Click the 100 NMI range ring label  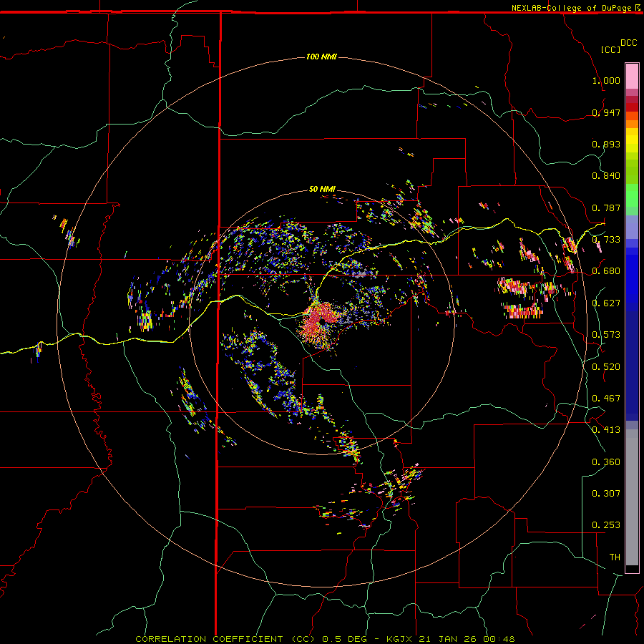[321, 57]
